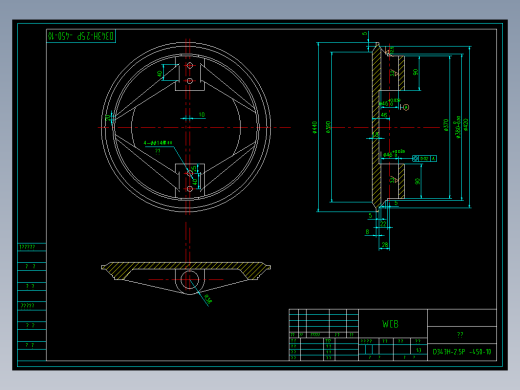Click the 22 dimension below section view

point(383,224)
